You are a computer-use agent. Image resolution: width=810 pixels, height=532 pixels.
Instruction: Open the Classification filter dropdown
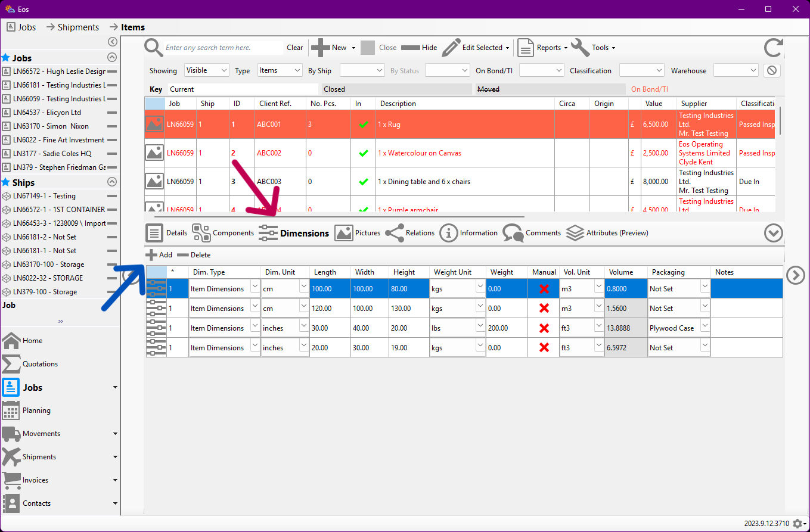pos(642,70)
